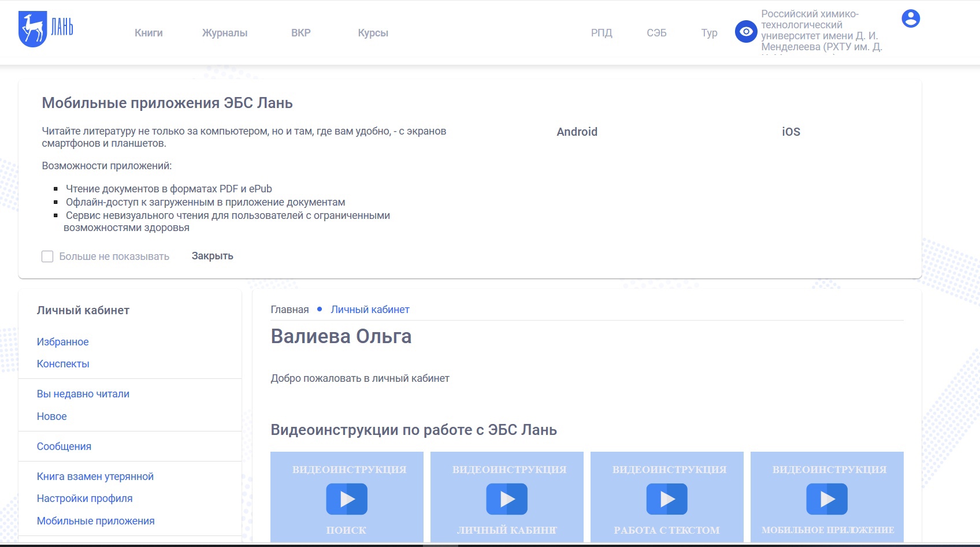Open the user profile avatar icon
The height and width of the screenshot is (547, 980).
(911, 18)
